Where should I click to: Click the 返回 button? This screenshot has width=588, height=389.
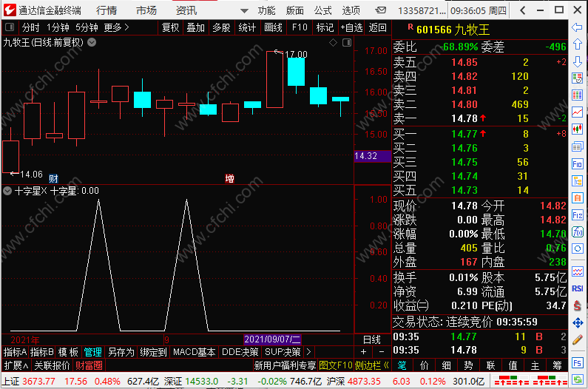point(378,27)
